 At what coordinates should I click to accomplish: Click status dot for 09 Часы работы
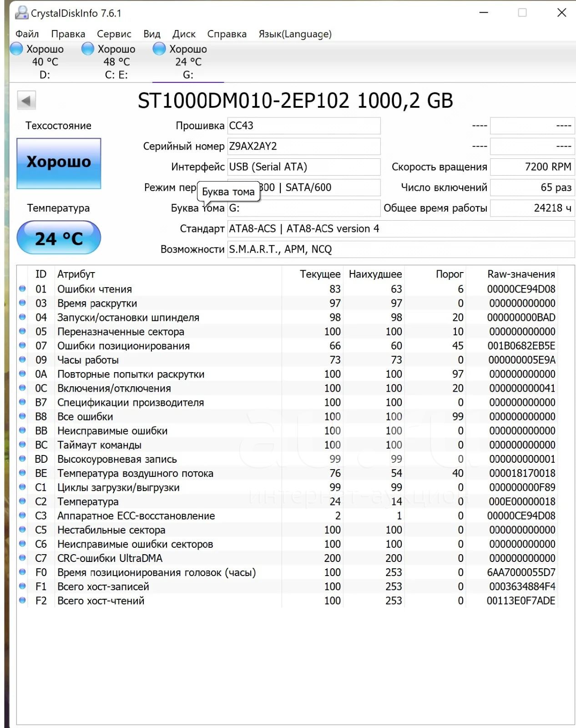click(x=22, y=359)
